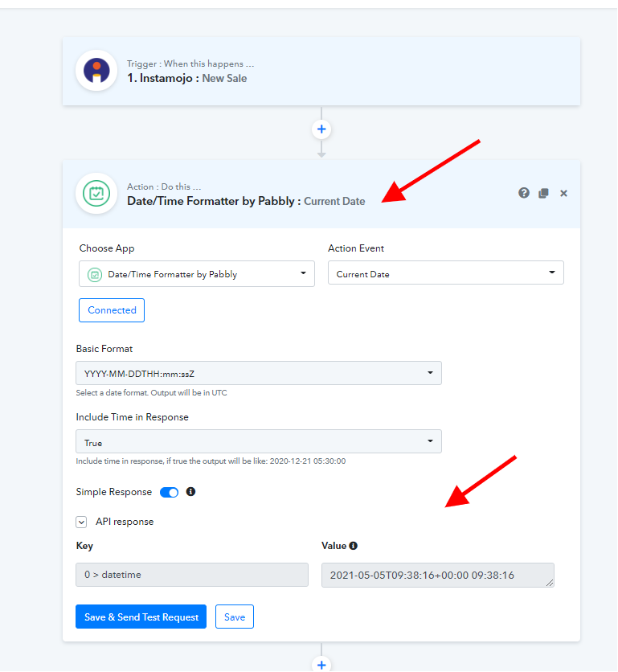Open the Basic Format dropdown
The width and height of the screenshot is (618, 672).
click(259, 373)
